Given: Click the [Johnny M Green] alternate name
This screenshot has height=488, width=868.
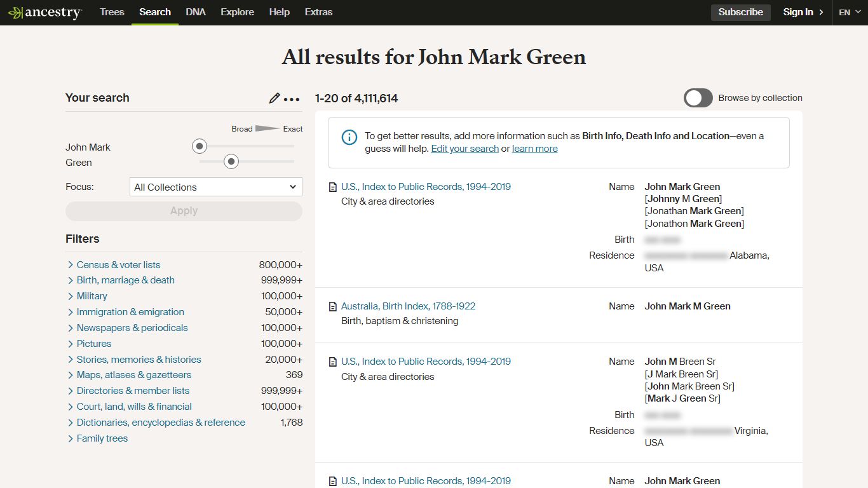Looking at the screenshot, I should point(683,199).
